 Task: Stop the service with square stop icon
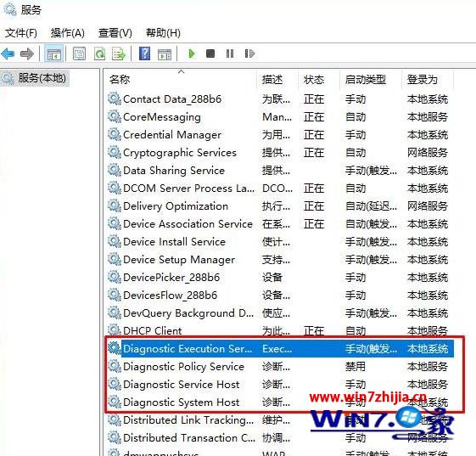coord(210,53)
